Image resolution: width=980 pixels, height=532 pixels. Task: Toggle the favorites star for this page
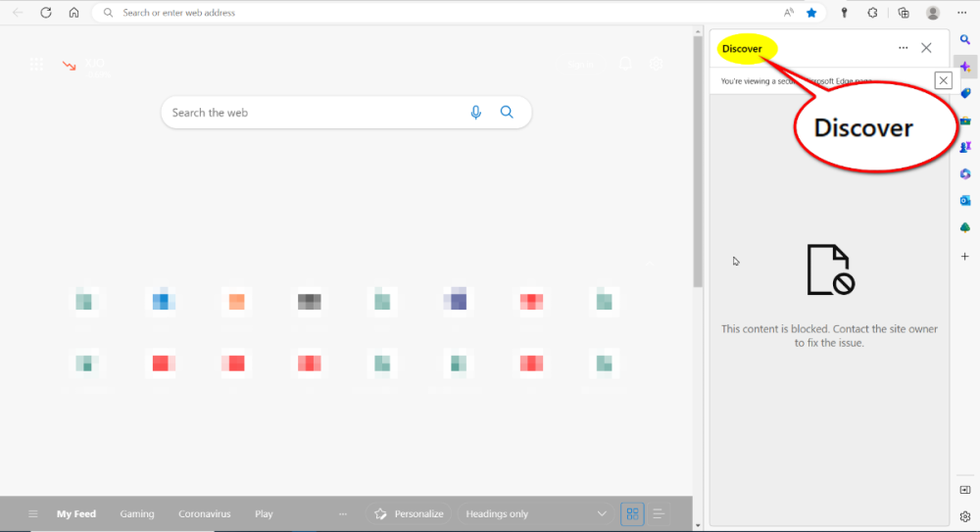811,13
